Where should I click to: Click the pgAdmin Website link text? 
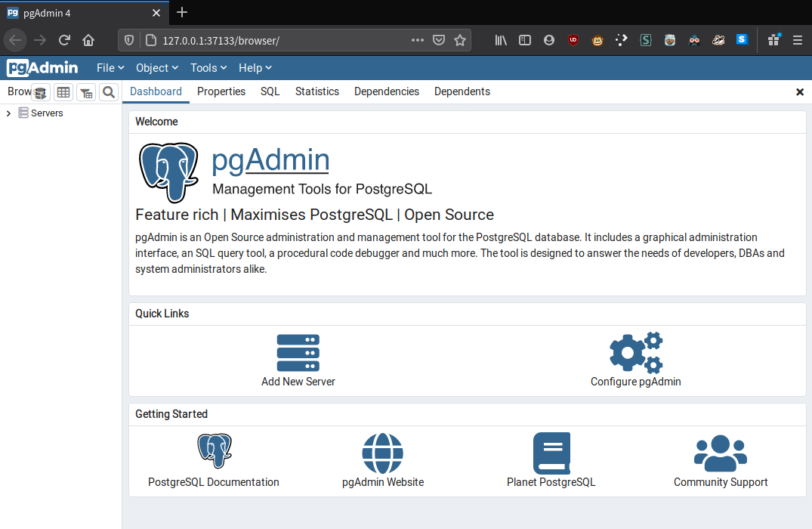(x=383, y=482)
